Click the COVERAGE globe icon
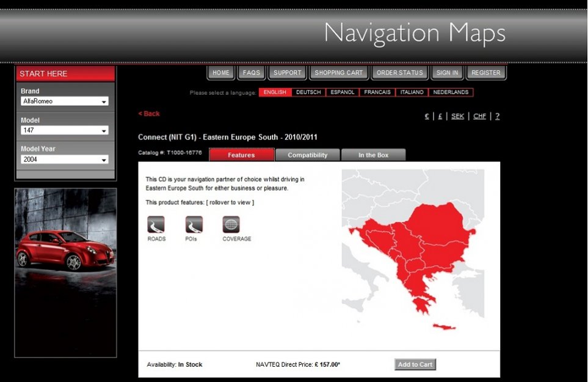Viewport: 588px width, 382px height. point(231,225)
